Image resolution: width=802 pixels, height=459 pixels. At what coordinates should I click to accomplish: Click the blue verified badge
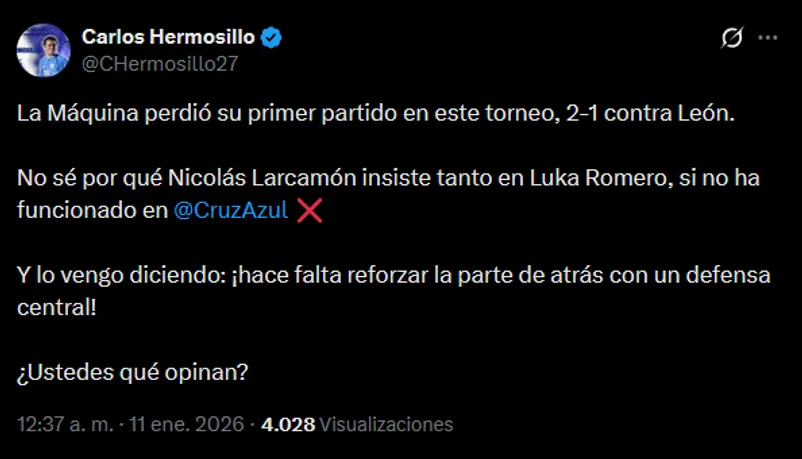click(x=271, y=38)
